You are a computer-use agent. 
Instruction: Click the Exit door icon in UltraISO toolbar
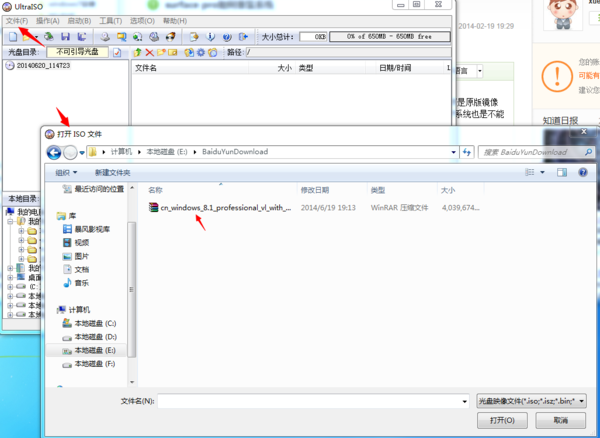243,37
